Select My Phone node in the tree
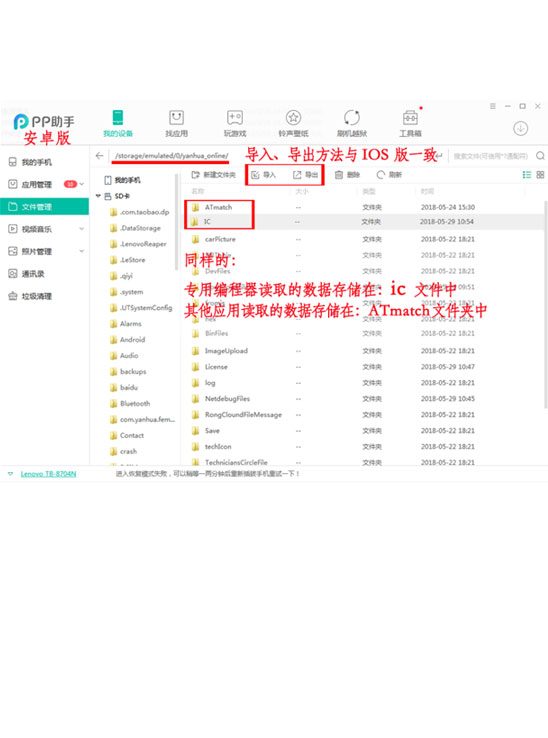Image resolution: width=548 pixels, height=738 pixels. click(122, 180)
